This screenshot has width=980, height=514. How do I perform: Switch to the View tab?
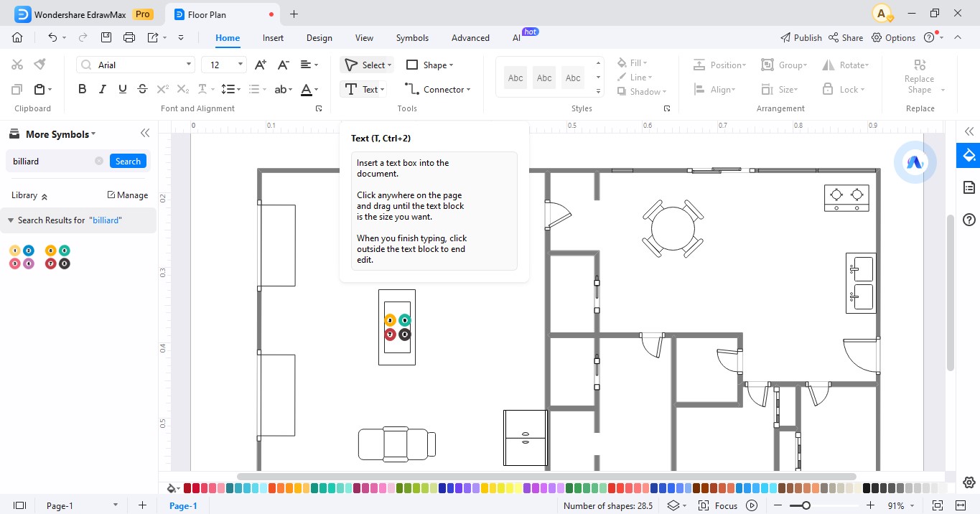364,38
